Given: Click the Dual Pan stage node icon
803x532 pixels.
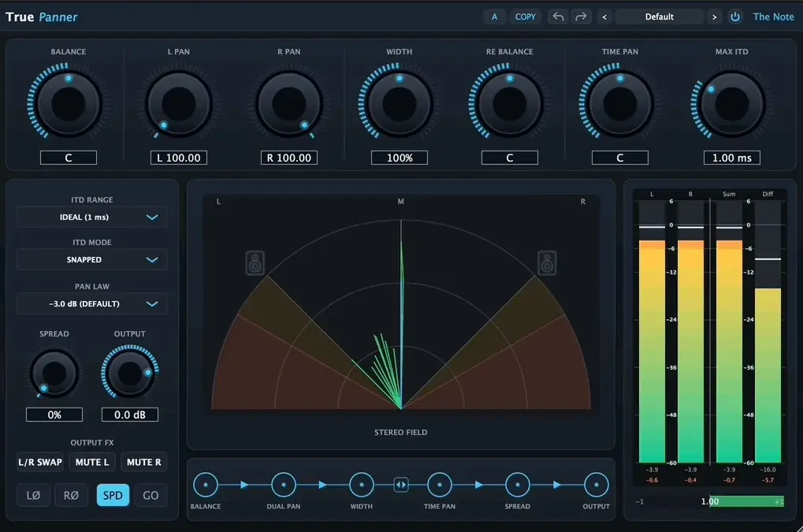Looking at the screenshot, I should point(284,485).
